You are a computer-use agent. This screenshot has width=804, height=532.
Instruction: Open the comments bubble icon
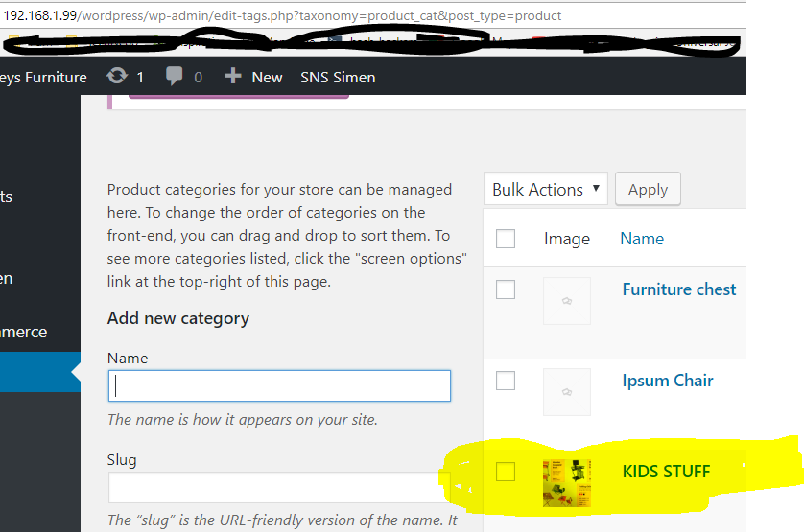click(x=175, y=77)
